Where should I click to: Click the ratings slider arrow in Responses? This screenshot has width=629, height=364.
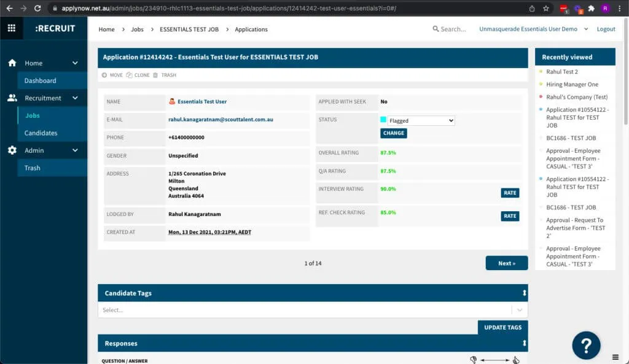(495, 360)
